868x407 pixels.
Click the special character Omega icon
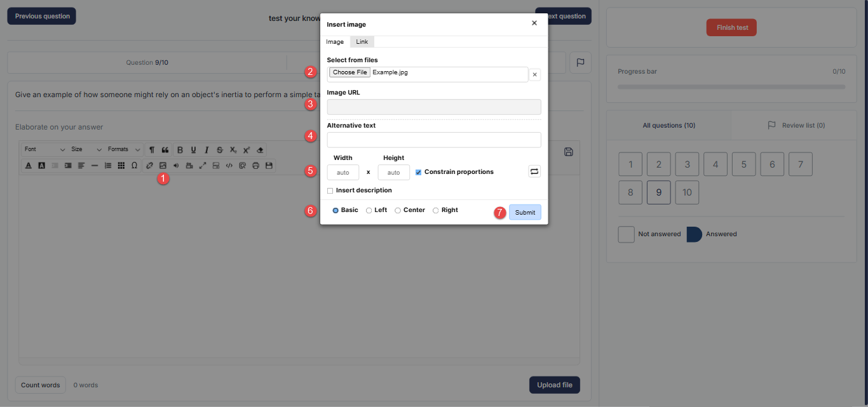134,166
